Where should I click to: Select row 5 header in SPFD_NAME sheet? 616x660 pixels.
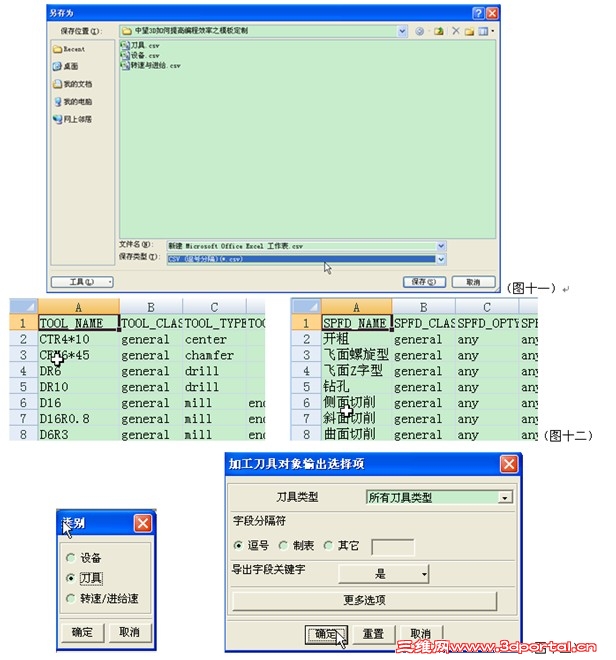pos(306,387)
